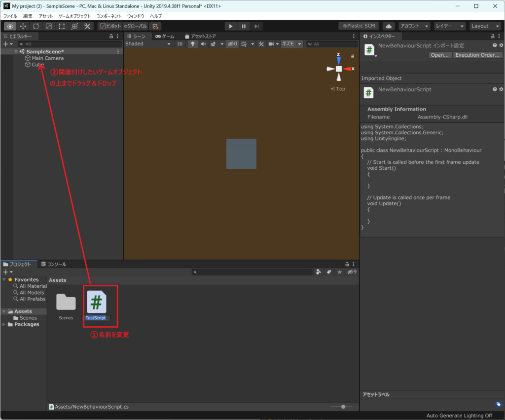The width and height of the screenshot is (505, 420).
Task: Open help for Imported Object NewBehaviourScript
Action: (494, 89)
